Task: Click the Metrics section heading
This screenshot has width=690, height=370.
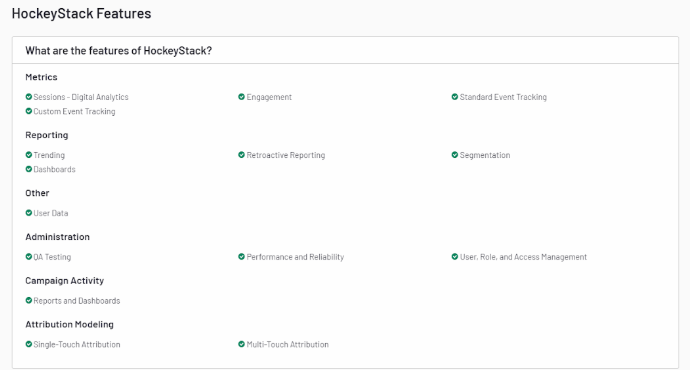Action: tap(41, 77)
